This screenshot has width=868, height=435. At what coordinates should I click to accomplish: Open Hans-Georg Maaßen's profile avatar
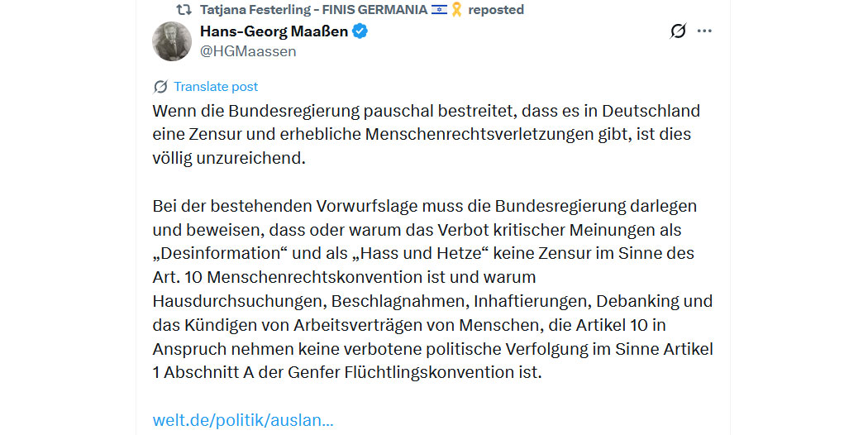pos(172,41)
